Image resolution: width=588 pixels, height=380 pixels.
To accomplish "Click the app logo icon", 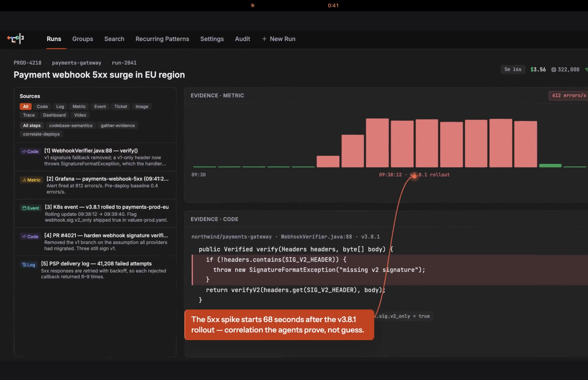I will (x=15, y=39).
